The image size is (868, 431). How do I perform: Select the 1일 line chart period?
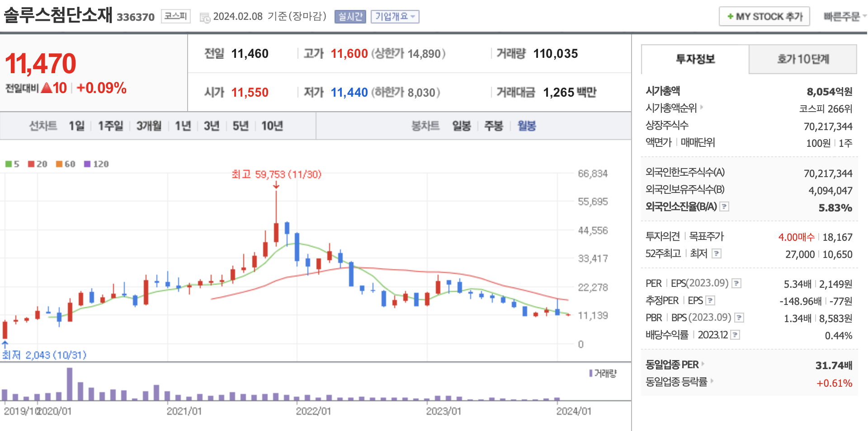tap(76, 126)
